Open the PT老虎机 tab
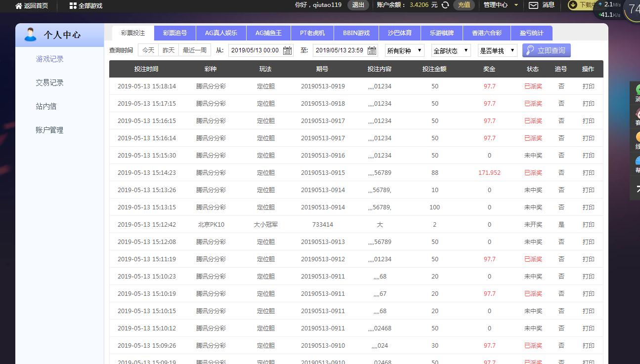The width and height of the screenshot is (640, 364). click(x=312, y=33)
